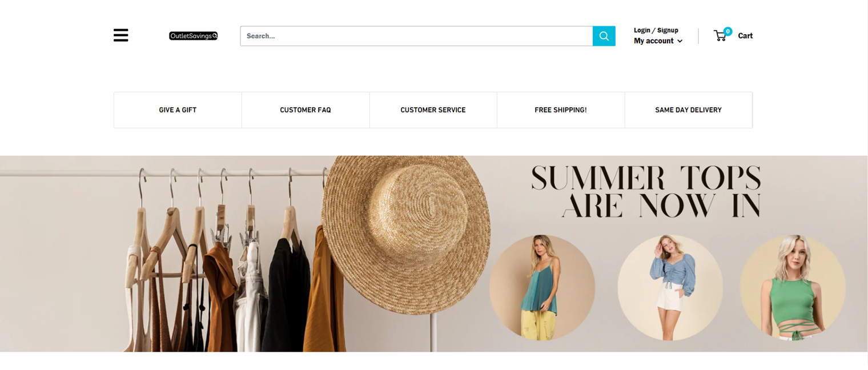Image resolution: width=868 pixels, height=370 pixels.
Task: Open the Free Shipping! menu item
Action: [560, 110]
